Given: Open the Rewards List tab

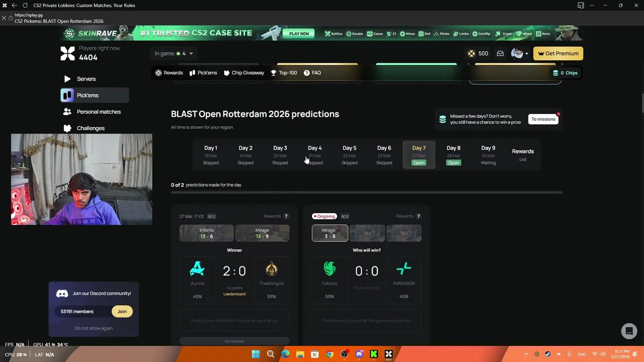Looking at the screenshot, I should tap(523, 155).
